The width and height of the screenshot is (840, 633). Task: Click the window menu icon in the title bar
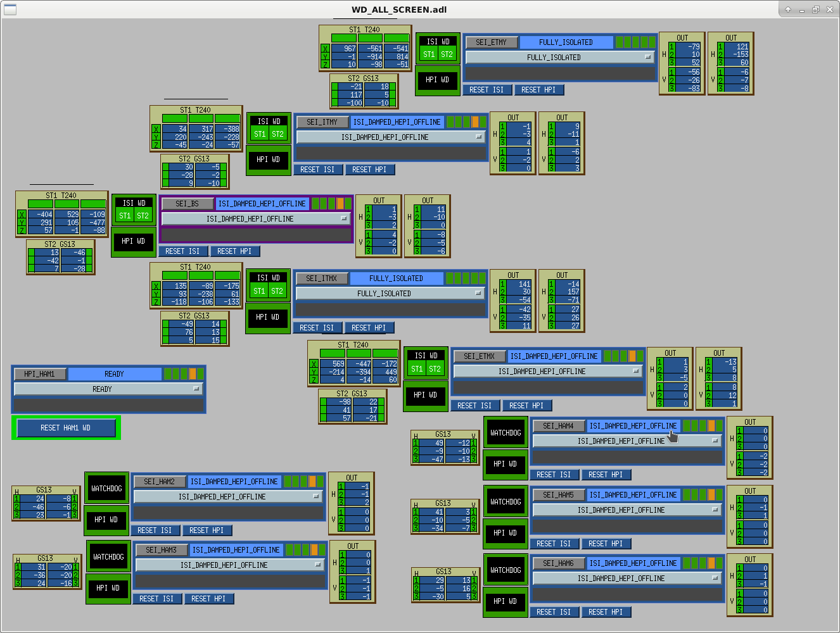coord(10,9)
